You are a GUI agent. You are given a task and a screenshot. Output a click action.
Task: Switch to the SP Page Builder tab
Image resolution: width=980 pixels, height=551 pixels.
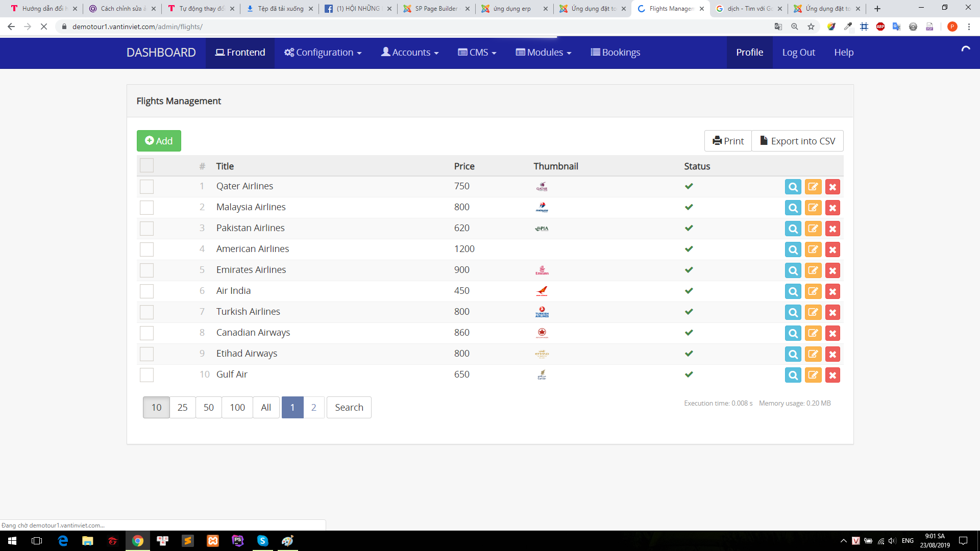point(436,9)
